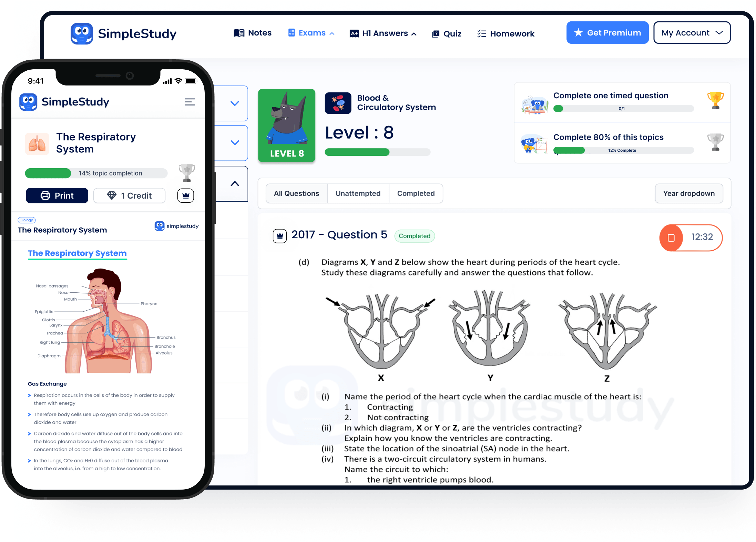
Task: Select the All Questions tab
Action: [x=296, y=193]
